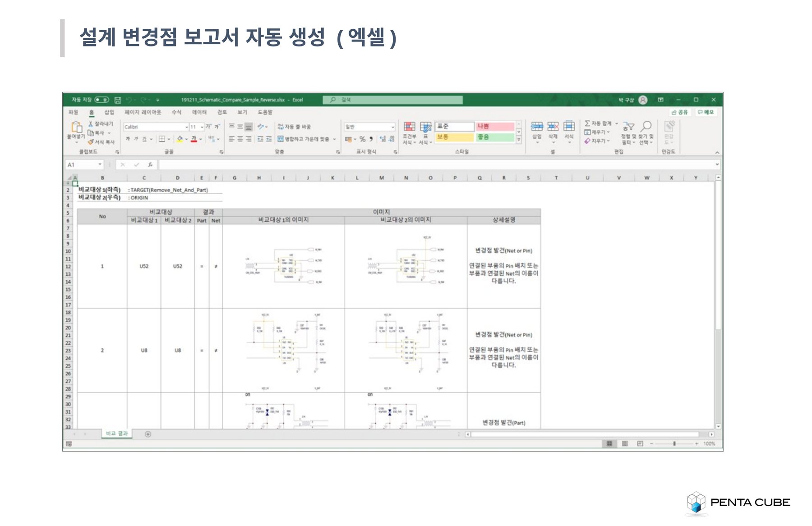Open the quick access toolbar customize arrow
812x526 pixels.
click(x=158, y=100)
